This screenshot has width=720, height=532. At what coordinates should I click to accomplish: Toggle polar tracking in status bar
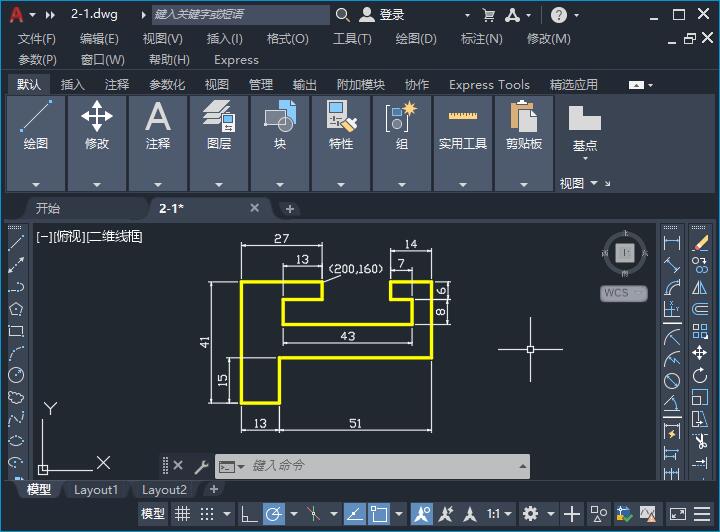[274, 514]
